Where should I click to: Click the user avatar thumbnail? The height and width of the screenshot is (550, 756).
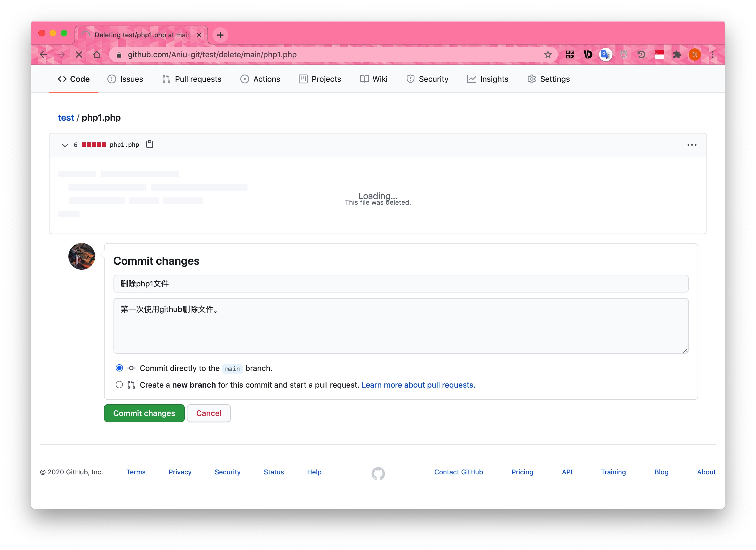point(82,256)
